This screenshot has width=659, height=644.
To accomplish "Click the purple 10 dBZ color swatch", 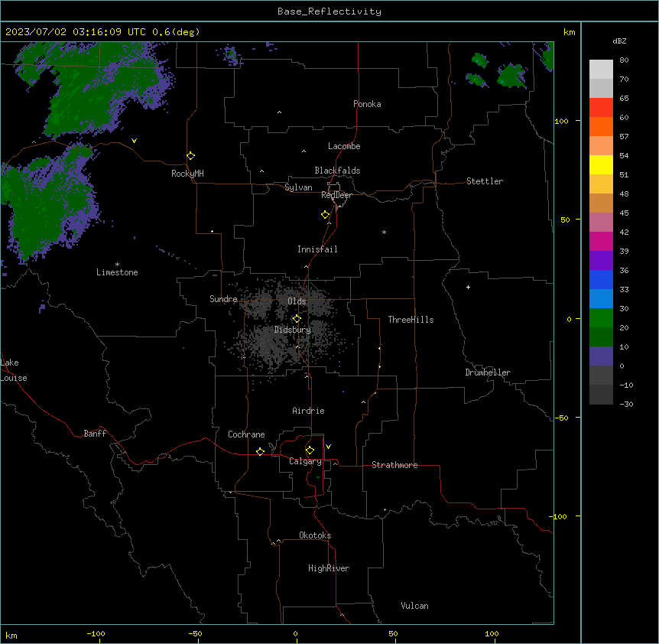I will click(x=601, y=356).
